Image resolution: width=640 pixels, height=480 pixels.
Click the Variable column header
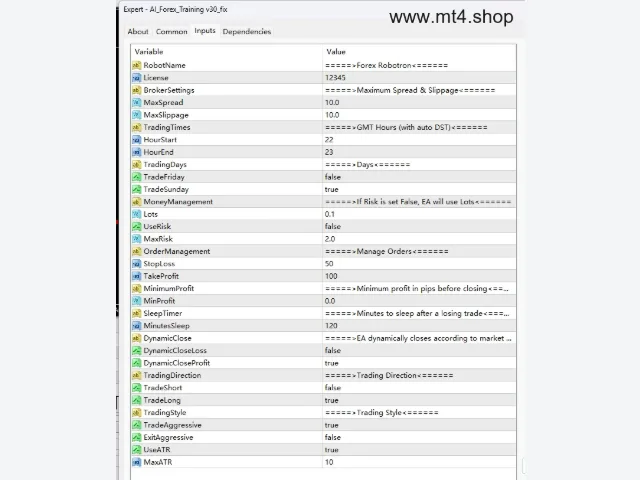[x=149, y=52]
